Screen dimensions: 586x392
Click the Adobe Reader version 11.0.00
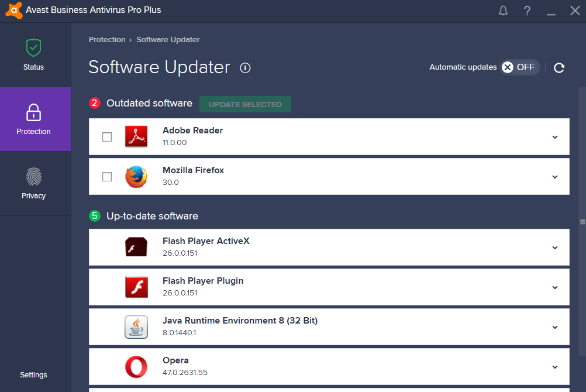pos(174,143)
